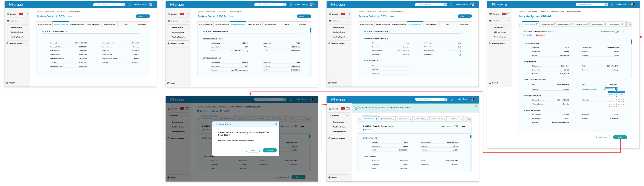
Task: Select 2. Decontamination step in top-right Relocate screen
Action: [x=548, y=24]
